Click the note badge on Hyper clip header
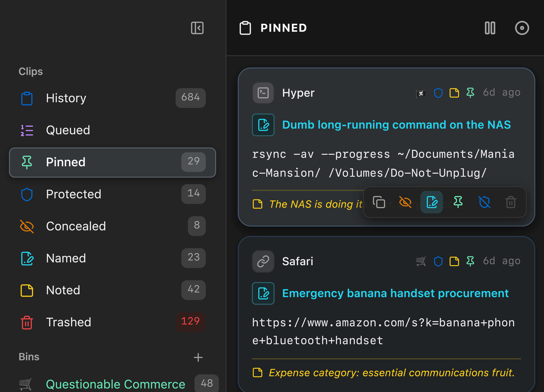544x392 pixels. point(454,93)
